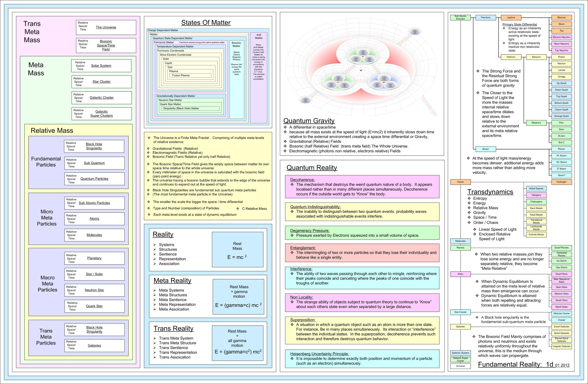588x384 pixels.
Task: Select the "Superposition:" definition title
Action: coord(303,320)
